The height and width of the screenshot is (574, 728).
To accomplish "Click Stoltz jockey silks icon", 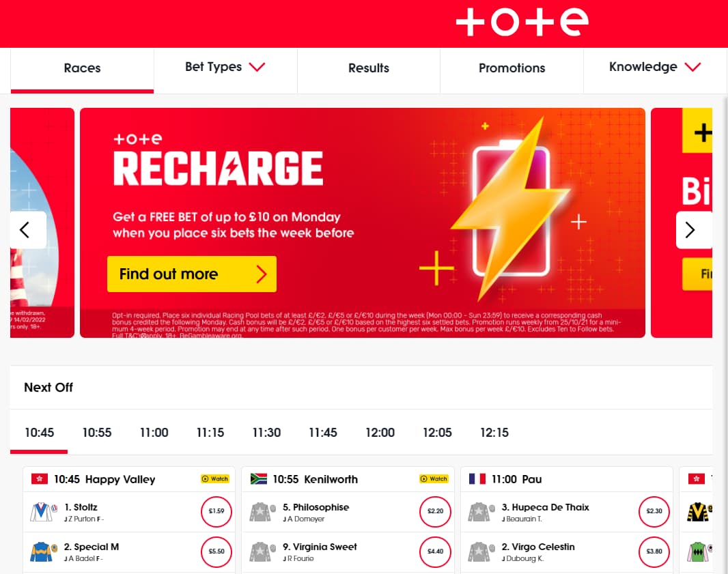I will (x=42, y=512).
